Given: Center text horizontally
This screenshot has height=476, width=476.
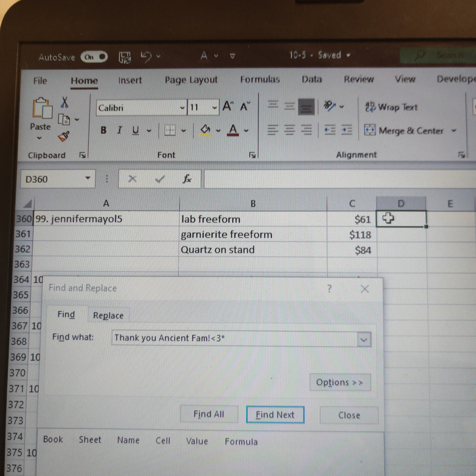Looking at the screenshot, I should (x=290, y=130).
